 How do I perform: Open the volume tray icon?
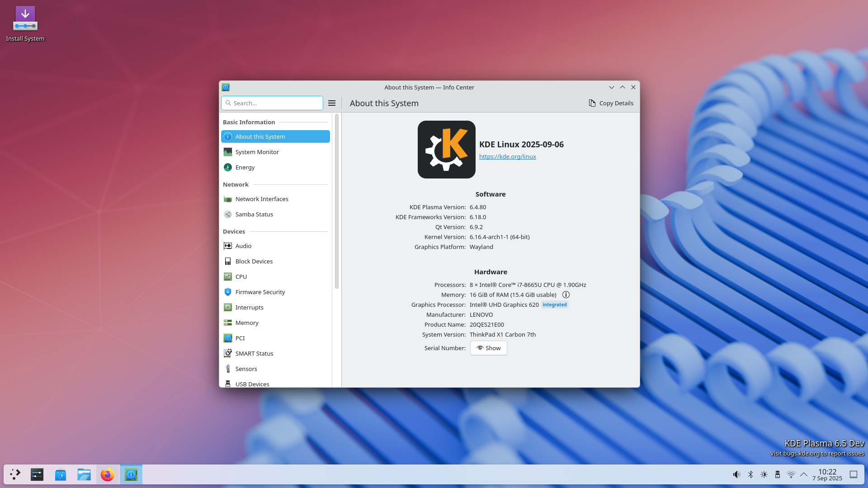736,474
